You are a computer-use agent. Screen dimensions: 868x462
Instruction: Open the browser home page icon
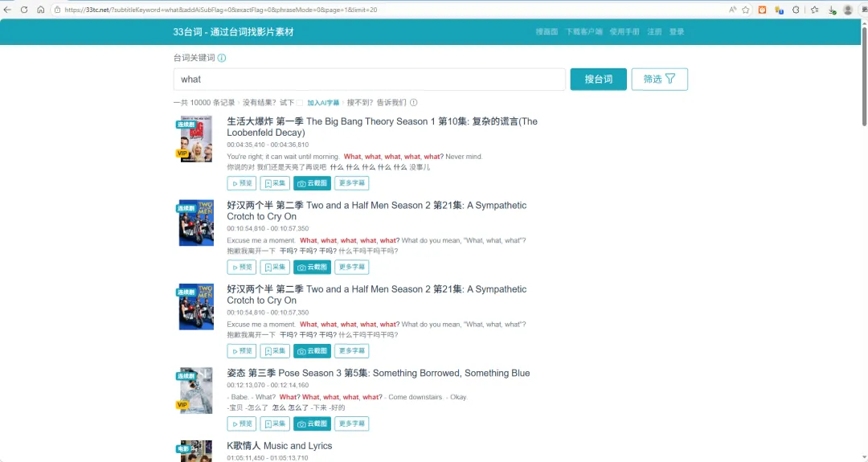pyautogui.click(x=40, y=10)
